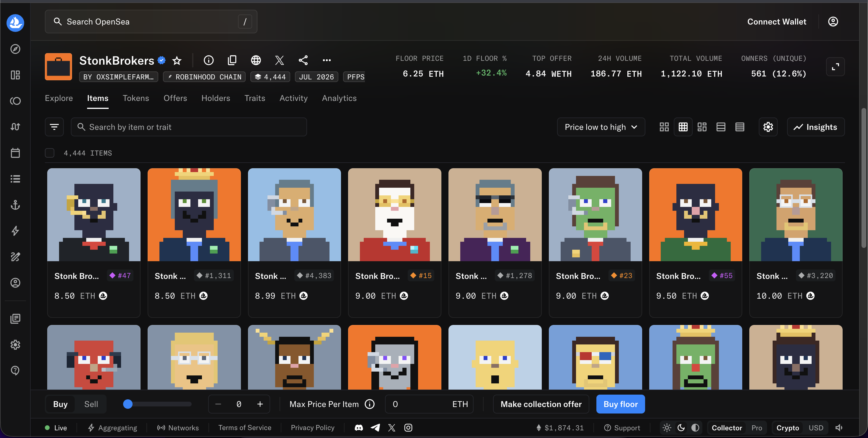
Task: Open the compass Discover sidebar icon
Action: [x=15, y=49]
